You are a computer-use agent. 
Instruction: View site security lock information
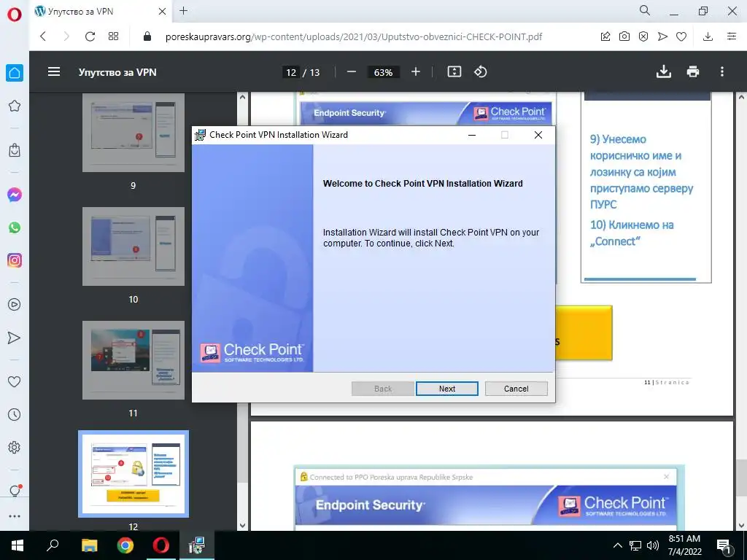tap(147, 36)
